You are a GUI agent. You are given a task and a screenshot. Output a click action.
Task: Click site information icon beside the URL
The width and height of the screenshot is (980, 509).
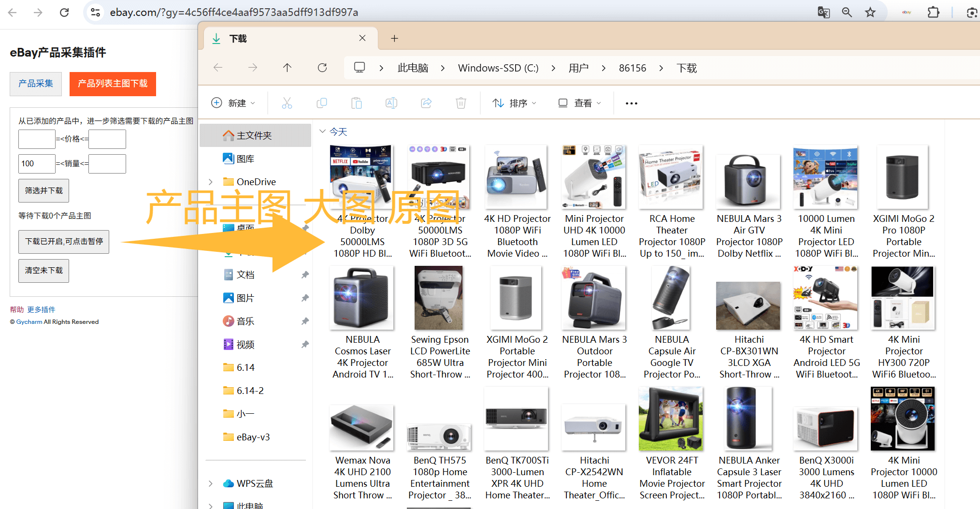click(96, 13)
